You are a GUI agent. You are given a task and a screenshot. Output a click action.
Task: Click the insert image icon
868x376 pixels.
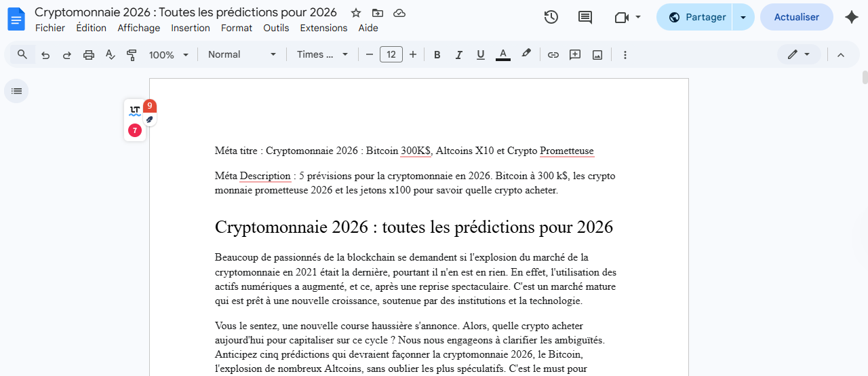(597, 55)
